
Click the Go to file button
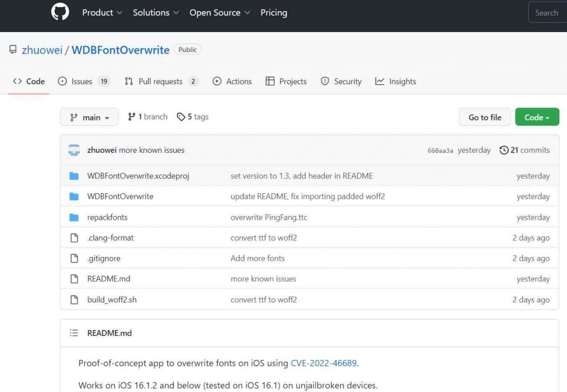coord(485,117)
